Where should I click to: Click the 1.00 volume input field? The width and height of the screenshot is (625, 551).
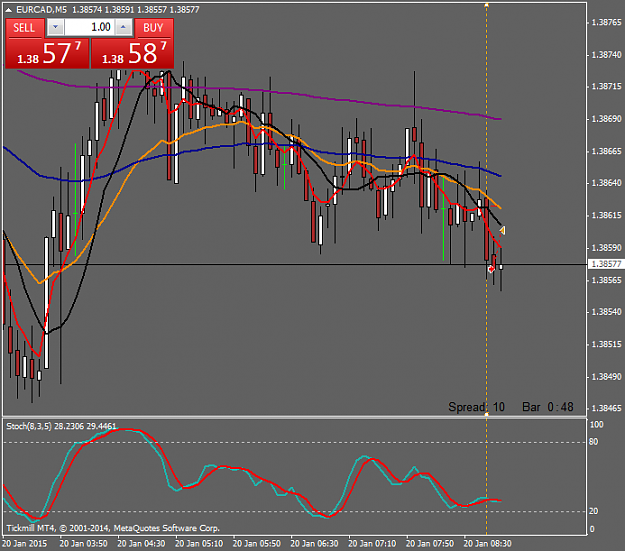(89, 27)
